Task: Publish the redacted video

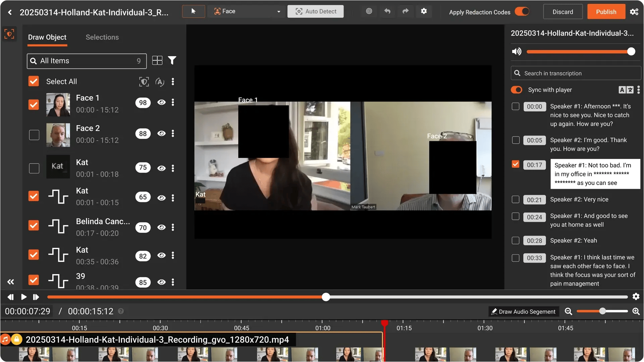Action: click(x=606, y=12)
